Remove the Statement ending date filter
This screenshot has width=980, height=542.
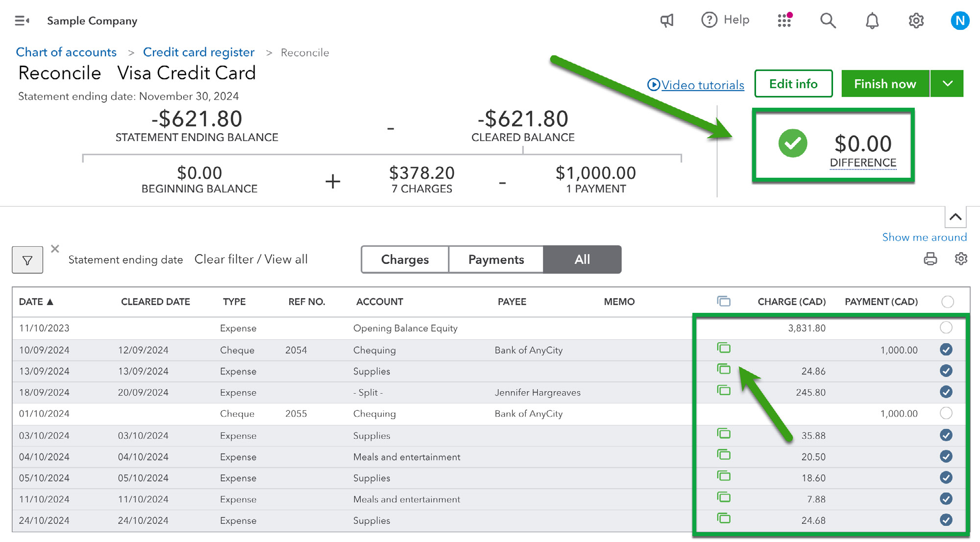coord(55,249)
